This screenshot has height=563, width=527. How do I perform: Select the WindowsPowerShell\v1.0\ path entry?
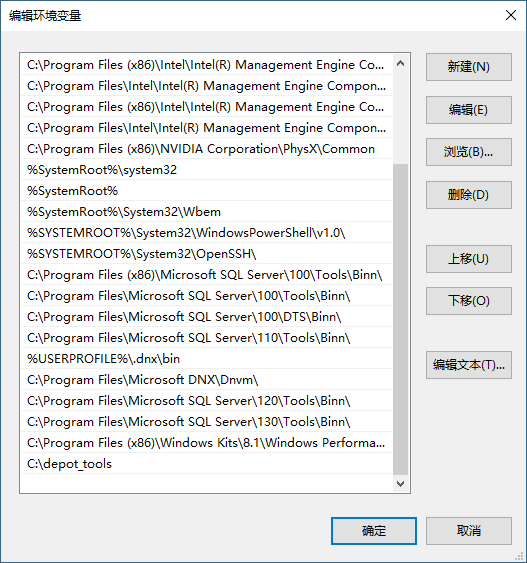tap(206, 233)
